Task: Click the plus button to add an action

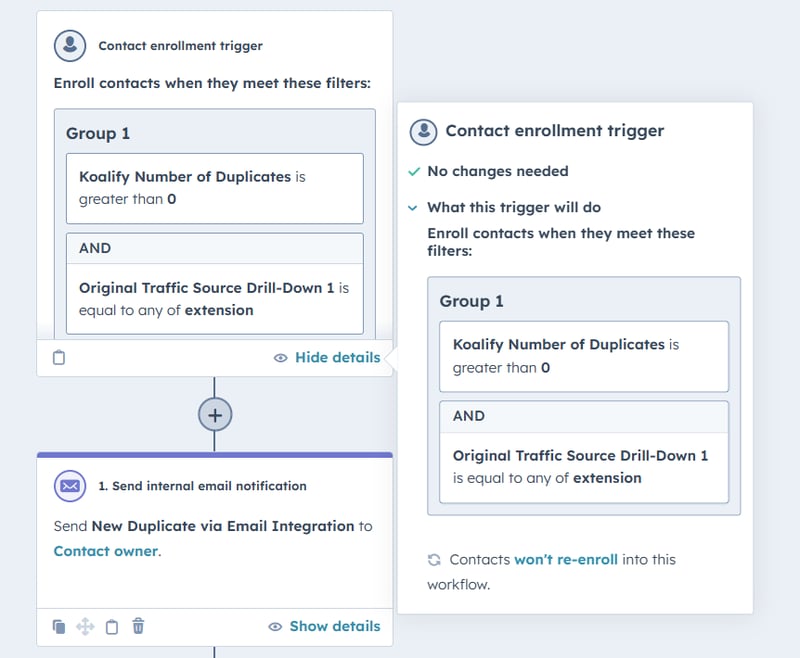Action: coord(214,414)
